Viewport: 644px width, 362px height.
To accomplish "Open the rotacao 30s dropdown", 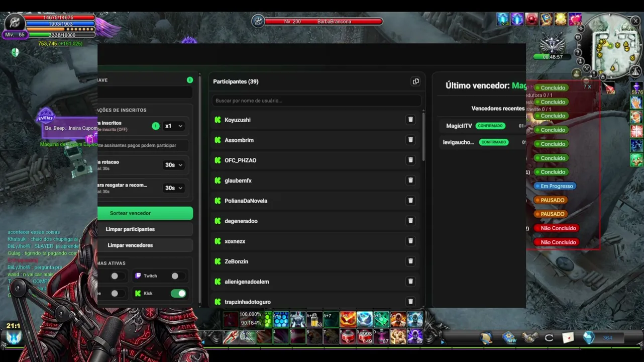I will click(174, 165).
